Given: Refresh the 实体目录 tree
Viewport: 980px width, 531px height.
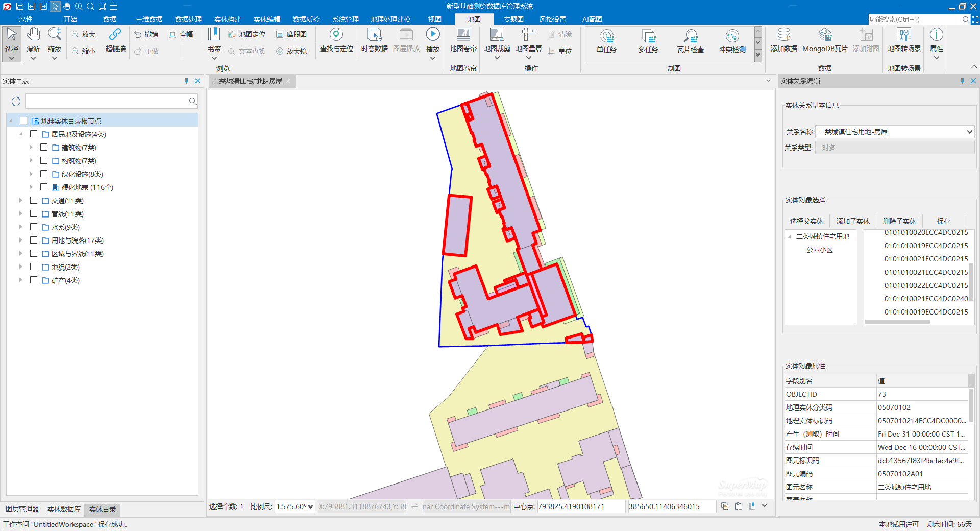Looking at the screenshot, I should point(16,101).
